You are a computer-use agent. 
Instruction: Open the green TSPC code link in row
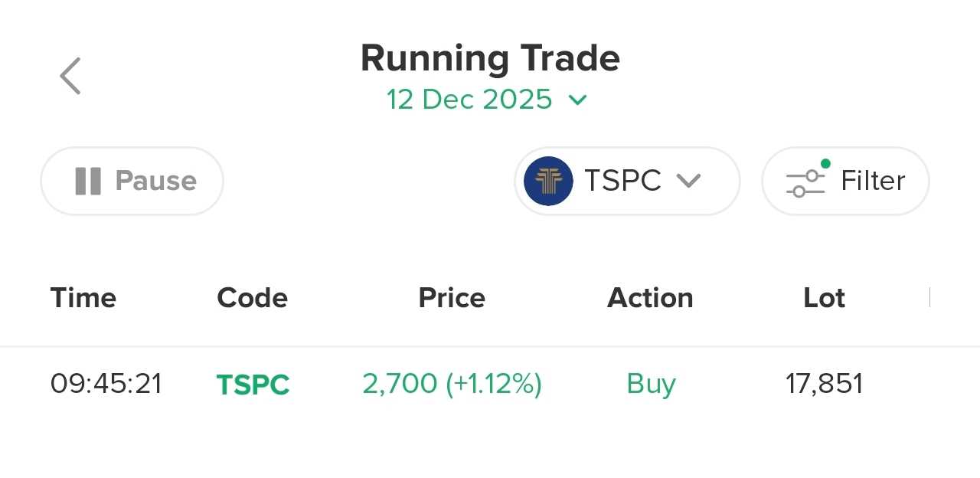[253, 384]
